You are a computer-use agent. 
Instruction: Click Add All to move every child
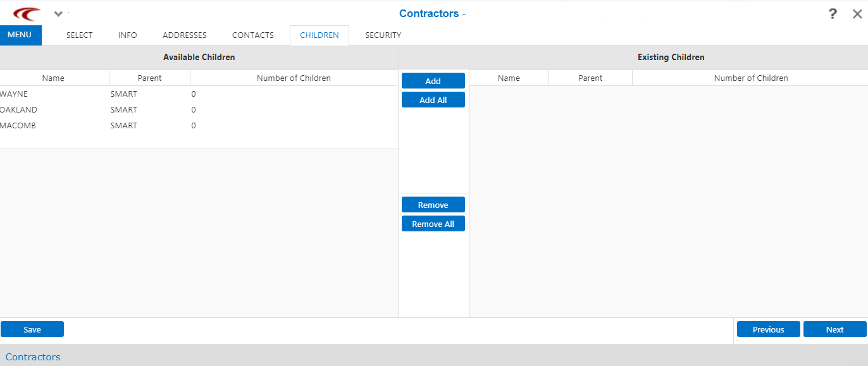tap(433, 100)
